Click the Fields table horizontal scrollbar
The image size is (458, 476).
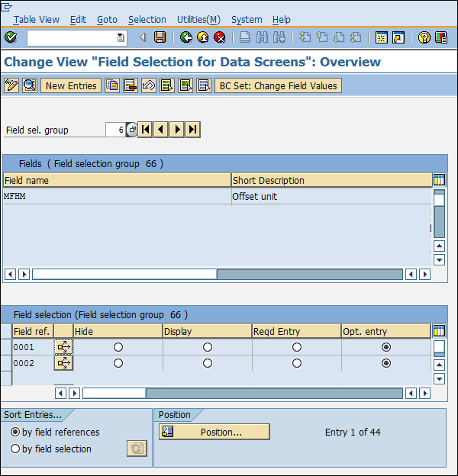(x=218, y=275)
